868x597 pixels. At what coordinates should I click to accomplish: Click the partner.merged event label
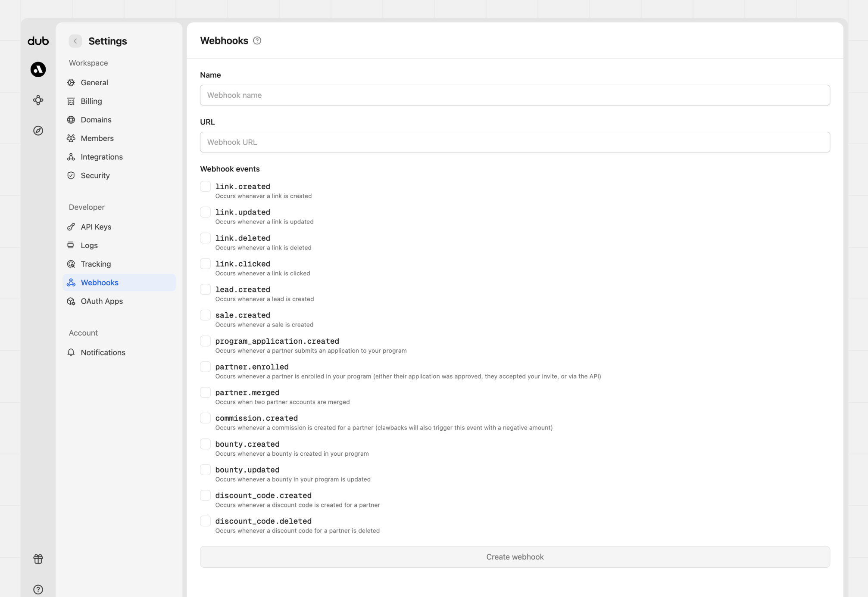[x=247, y=392]
